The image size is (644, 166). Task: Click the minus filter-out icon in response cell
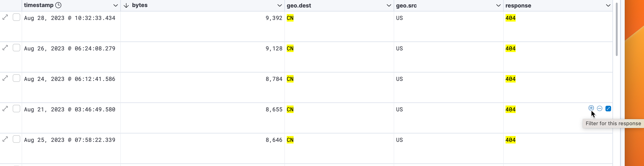click(600, 108)
